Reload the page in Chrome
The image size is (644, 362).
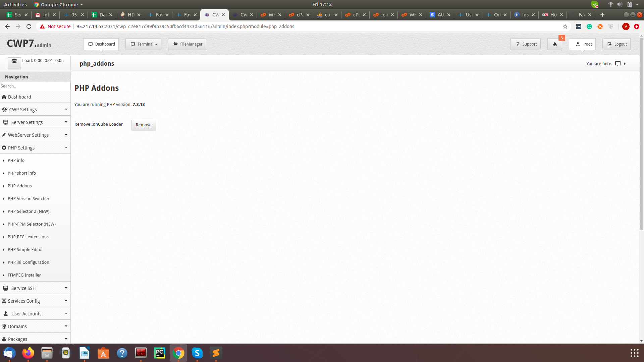point(29,26)
